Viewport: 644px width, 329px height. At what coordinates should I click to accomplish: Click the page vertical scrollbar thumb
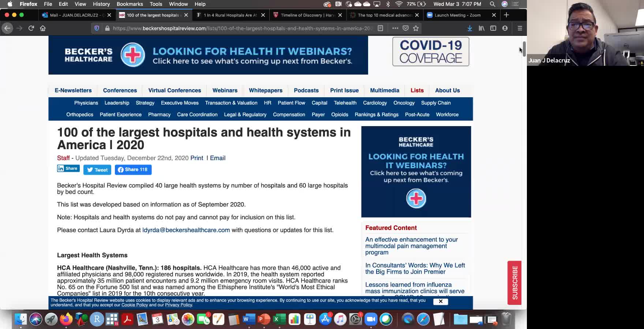coord(524,49)
